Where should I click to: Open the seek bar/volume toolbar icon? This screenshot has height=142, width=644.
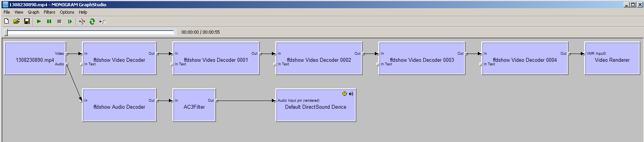102,22
